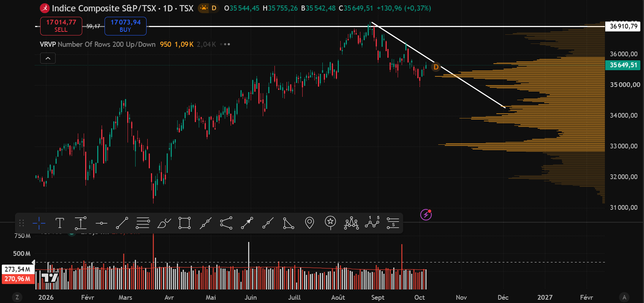Select the trend line tool

[122, 223]
